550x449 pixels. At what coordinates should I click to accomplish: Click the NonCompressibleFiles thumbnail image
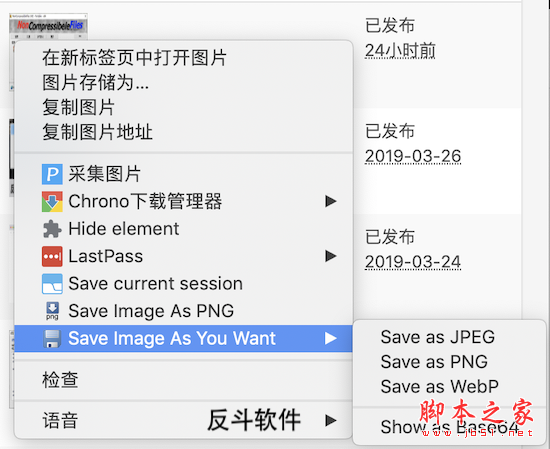click(48, 27)
